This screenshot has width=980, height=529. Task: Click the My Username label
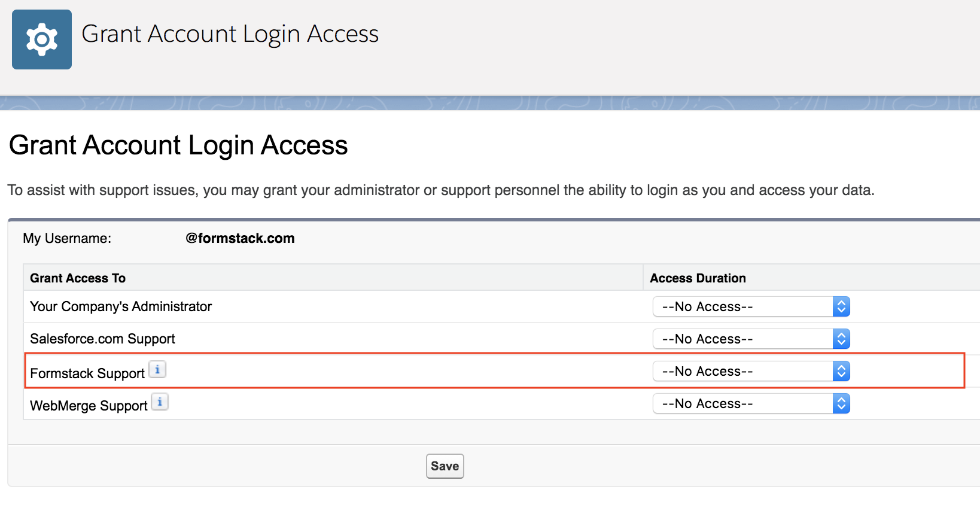click(x=67, y=239)
